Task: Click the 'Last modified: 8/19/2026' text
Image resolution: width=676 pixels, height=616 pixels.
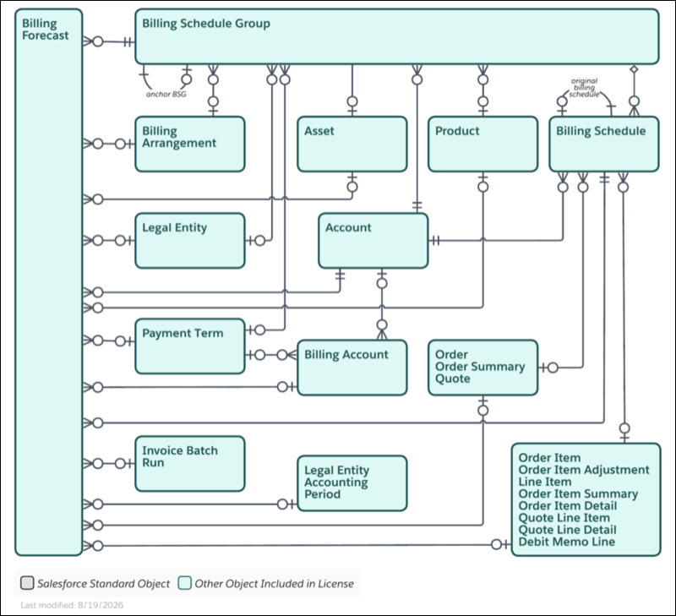Action: (x=72, y=605)
